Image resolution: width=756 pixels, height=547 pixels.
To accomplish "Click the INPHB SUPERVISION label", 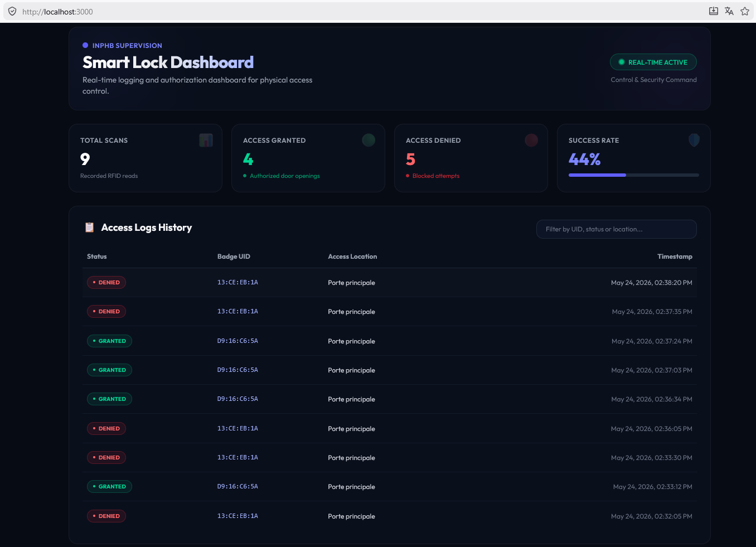I will coord(127,46).
